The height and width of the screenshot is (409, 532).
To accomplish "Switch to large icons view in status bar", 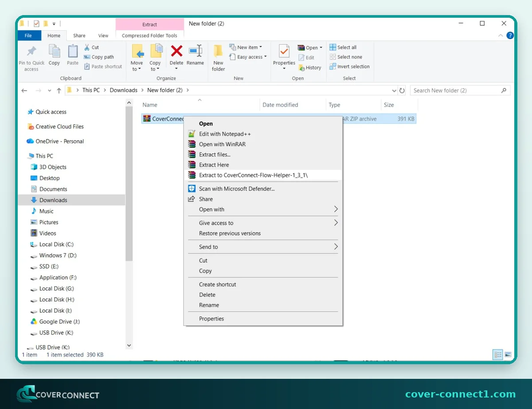I will 508,355.
